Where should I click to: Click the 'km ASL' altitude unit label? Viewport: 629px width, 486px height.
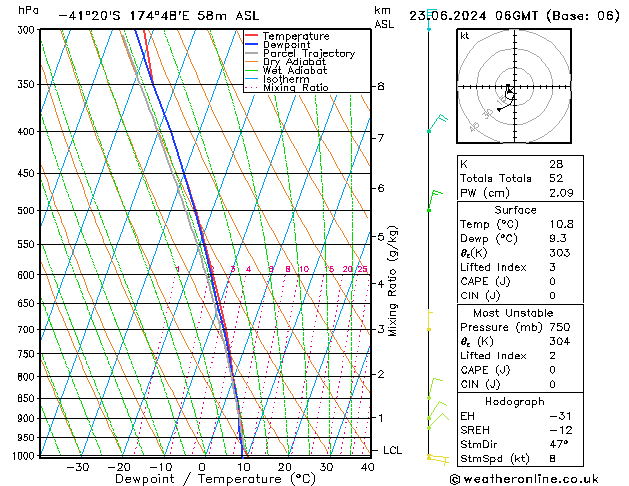point(384,17)
